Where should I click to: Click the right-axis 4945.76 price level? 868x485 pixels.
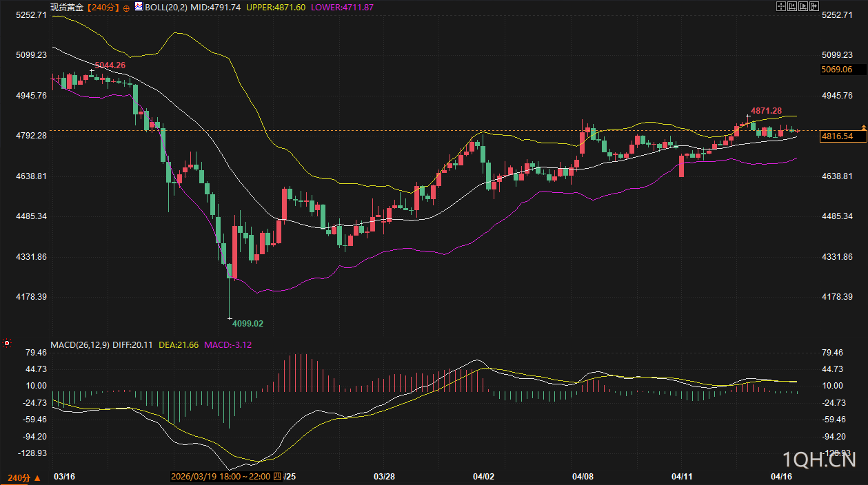coord(838,96)
